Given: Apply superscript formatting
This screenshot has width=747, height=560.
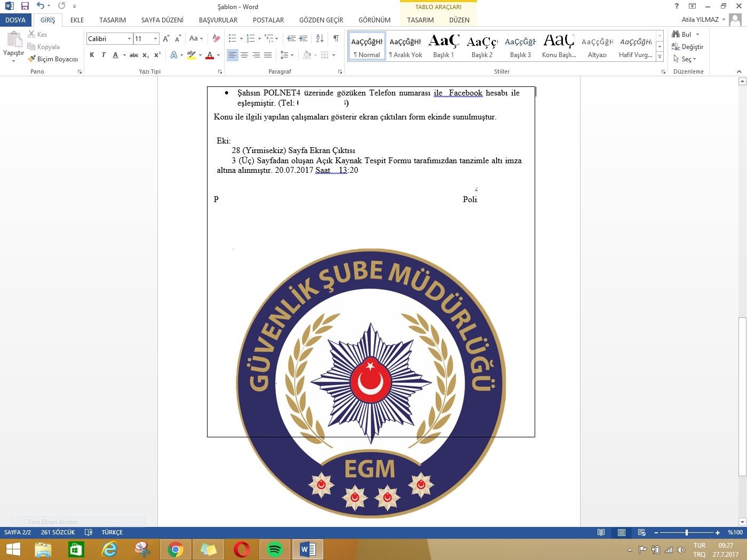Looking at the screenshot, I should click(x=157, y=55).
